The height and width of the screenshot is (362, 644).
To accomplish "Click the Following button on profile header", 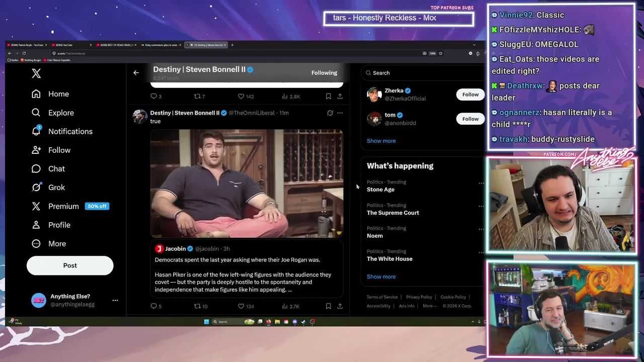I will (324, 73).
